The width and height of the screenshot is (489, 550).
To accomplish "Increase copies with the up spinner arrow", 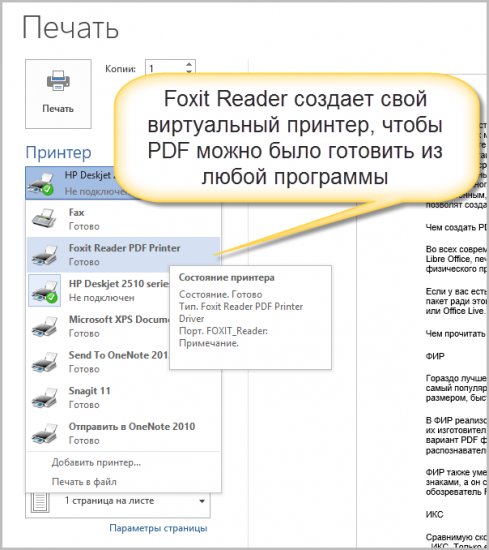I will tap(189, 65).
